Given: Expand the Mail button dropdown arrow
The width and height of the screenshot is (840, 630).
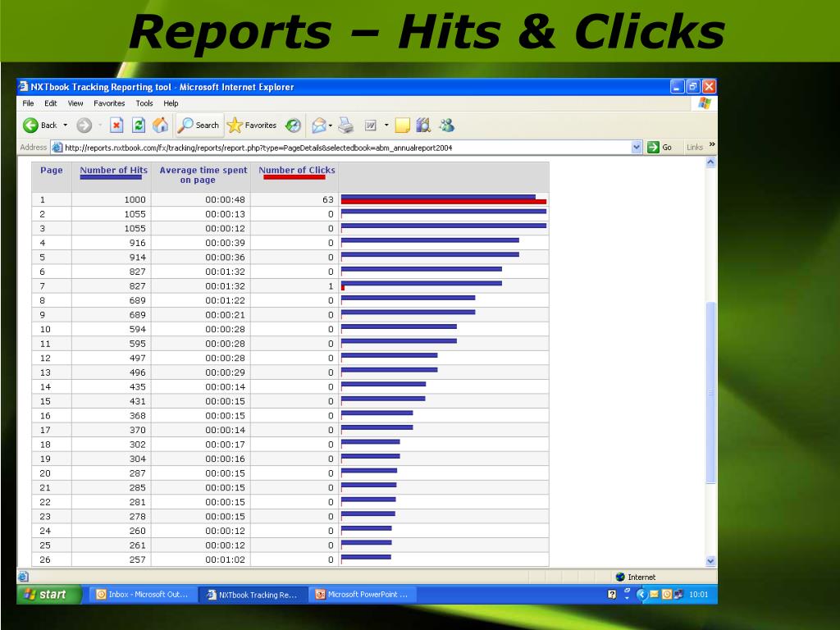Looking at the screenshot, I should click(x=331, y=126).
